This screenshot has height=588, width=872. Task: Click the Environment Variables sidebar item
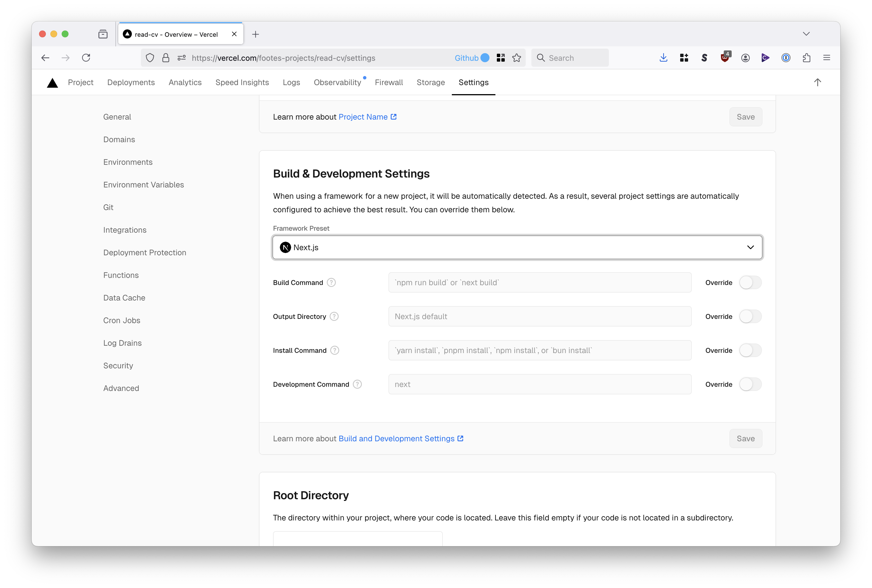(x=143, y=184)
